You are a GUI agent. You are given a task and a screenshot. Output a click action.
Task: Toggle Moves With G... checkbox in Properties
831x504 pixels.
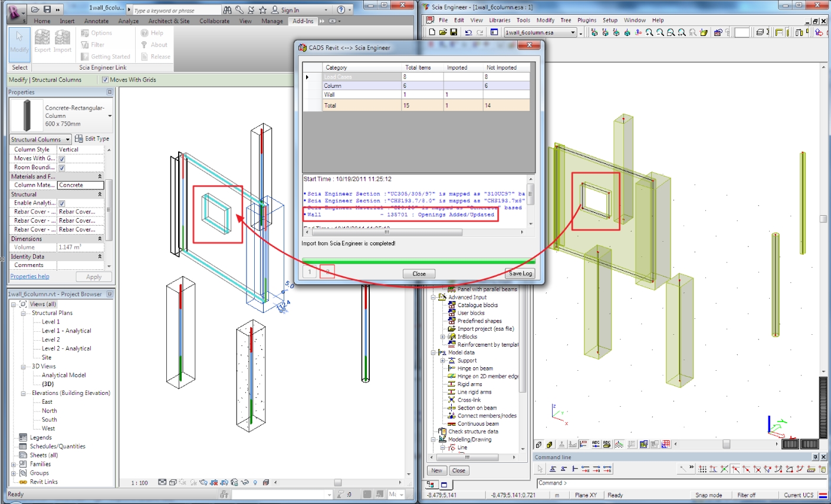(x=61, y=159)
